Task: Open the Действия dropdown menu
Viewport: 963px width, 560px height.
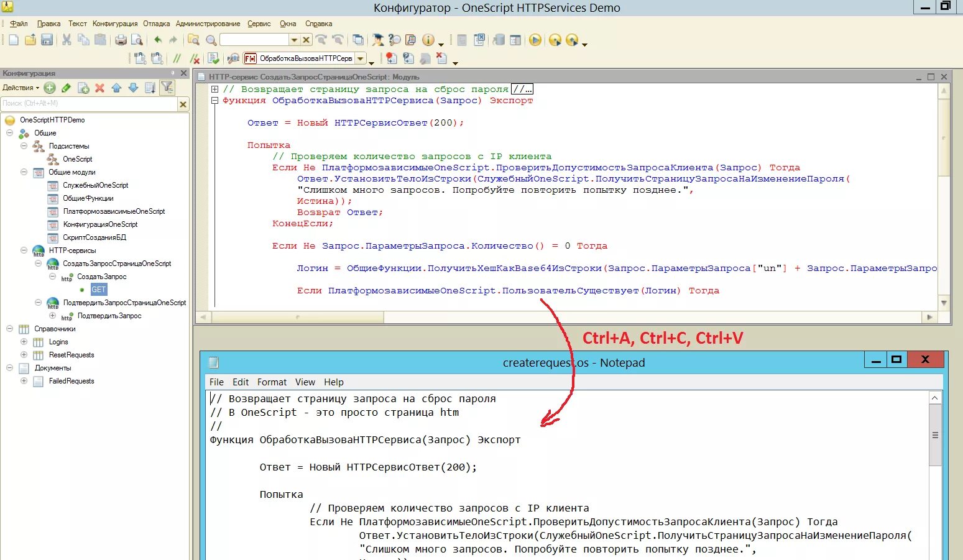Action: click(21, 88)
